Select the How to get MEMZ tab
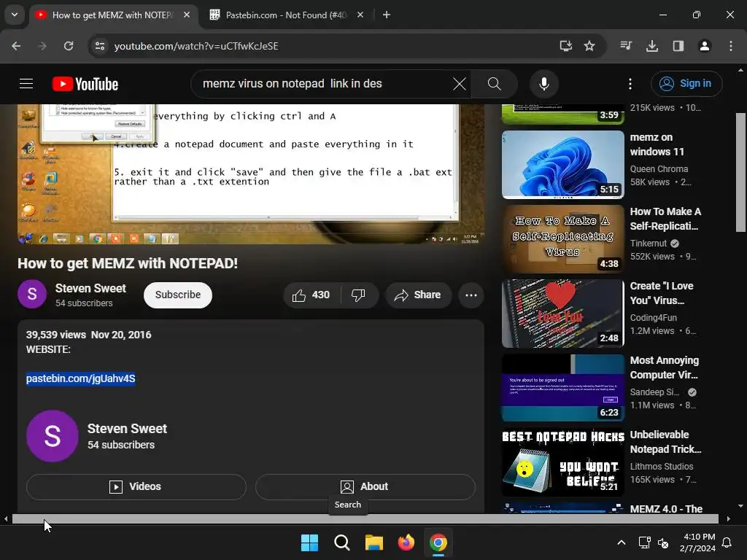747x560 pixels. [112, 15]
